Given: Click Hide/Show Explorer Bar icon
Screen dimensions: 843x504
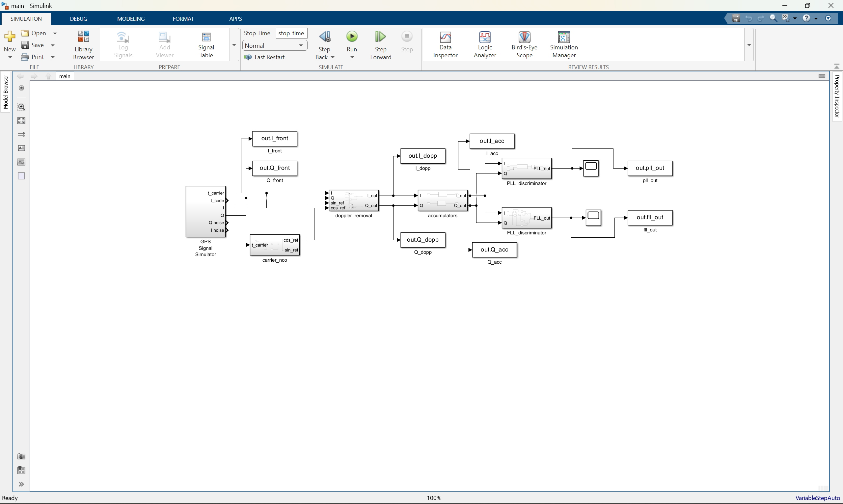Looking at the screenshot, I should coord(21,88).
